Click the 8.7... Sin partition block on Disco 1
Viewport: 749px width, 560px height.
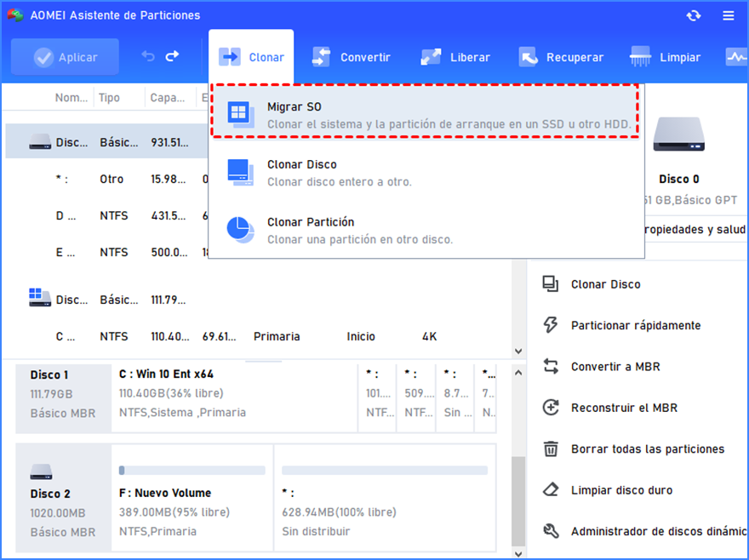[x=455, y=398]
